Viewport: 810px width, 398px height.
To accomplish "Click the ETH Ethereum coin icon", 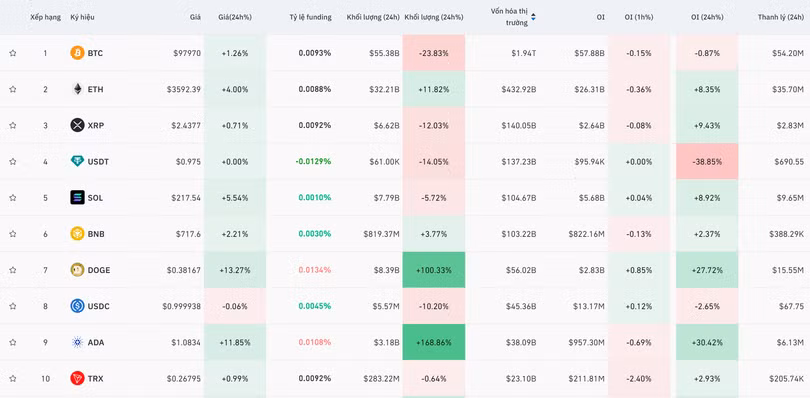I will coord(77,89).
